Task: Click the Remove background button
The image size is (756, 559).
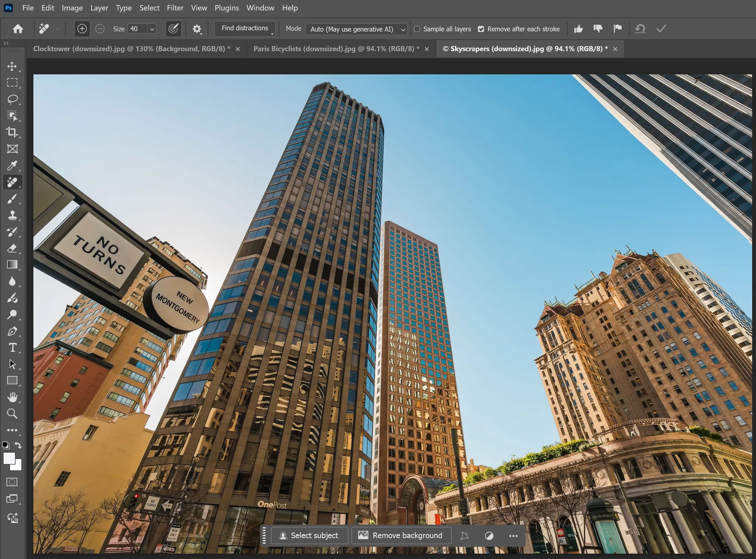Action: pyautogui.click(x=401, y=535)
